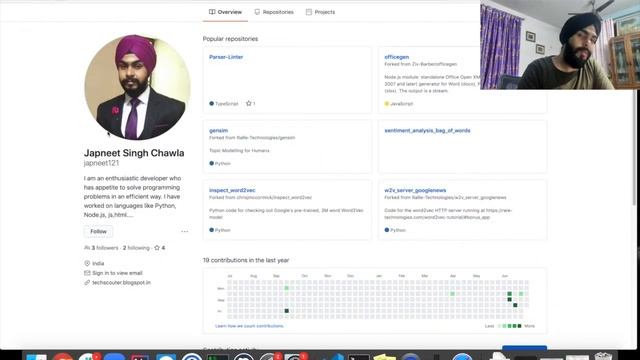Click Learn how we count contributions

click(x=249, y=326)
